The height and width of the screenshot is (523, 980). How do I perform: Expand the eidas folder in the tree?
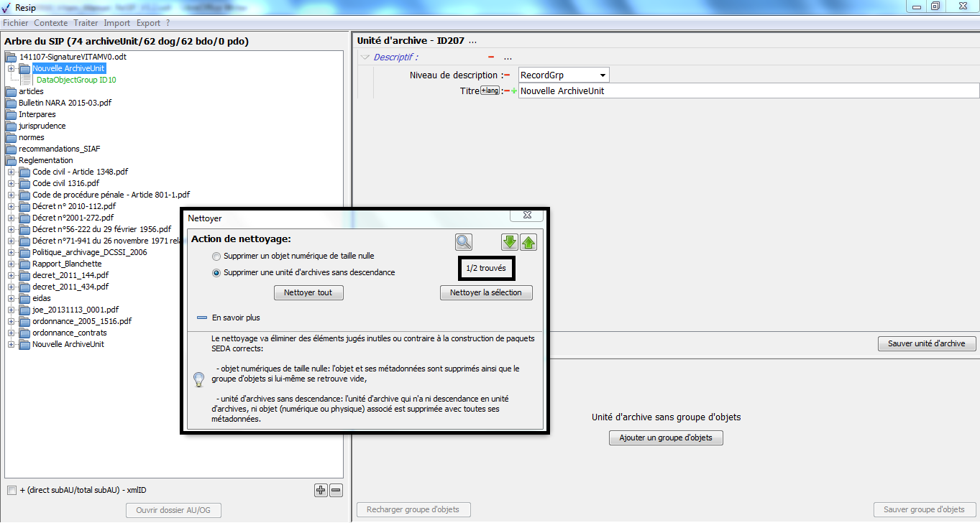click(x=12, y=298)
